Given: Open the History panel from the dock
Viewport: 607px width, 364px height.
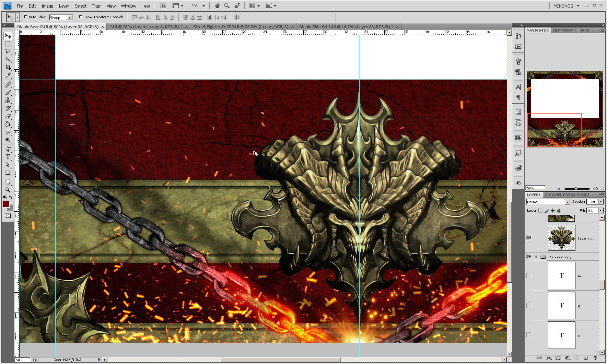Looking at the screenshot, I should [x=518, y=36].
